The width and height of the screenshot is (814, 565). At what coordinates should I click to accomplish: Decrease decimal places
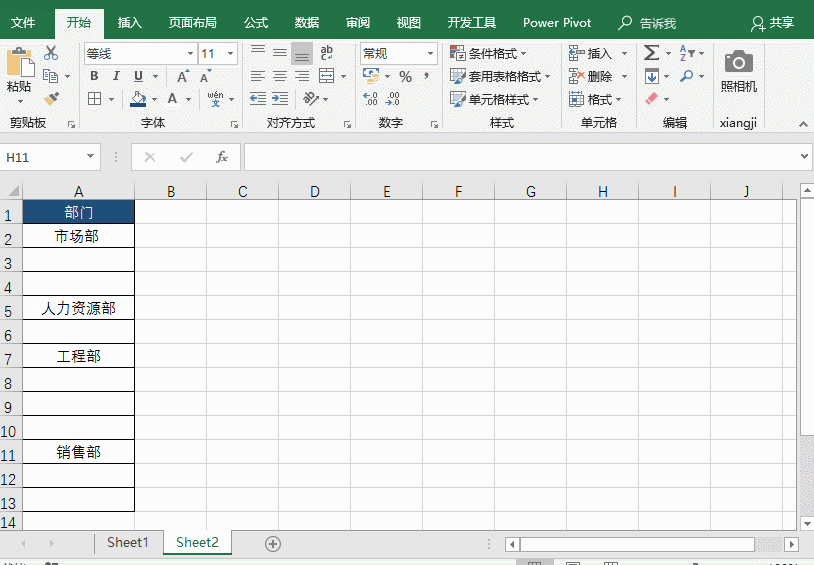point(393,99)
